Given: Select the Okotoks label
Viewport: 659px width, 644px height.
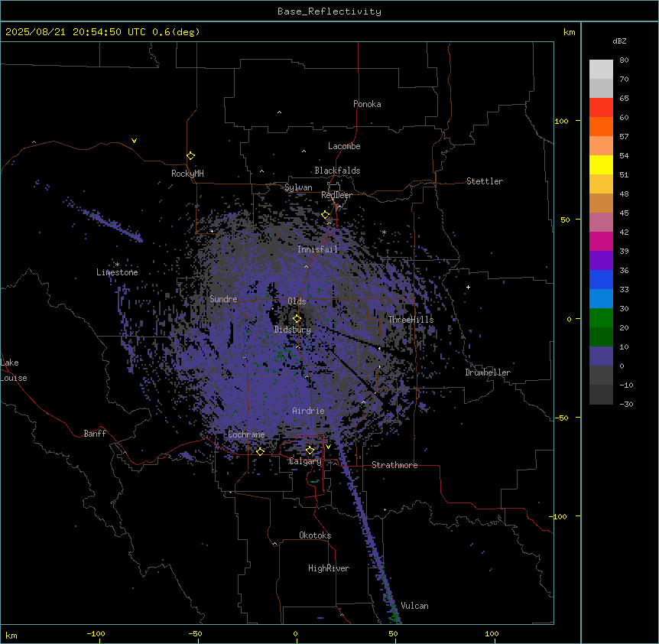Looking at the screenshot, I should pyautogui.click(x=315, y=535).
